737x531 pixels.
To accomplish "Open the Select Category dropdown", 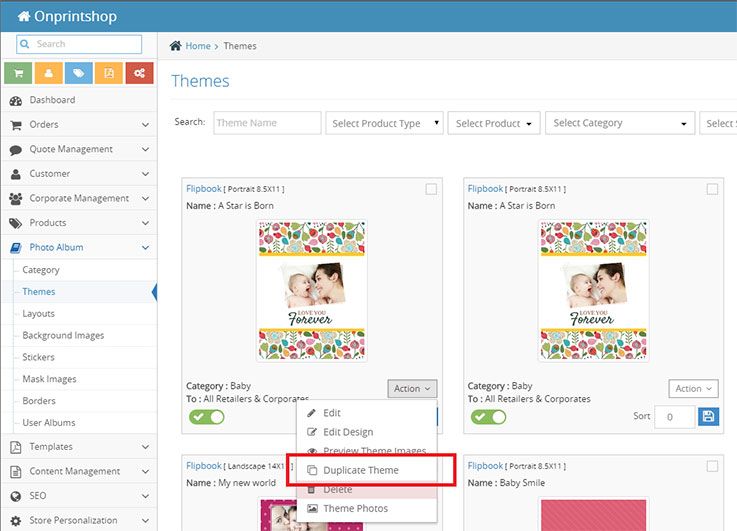I will [x=620, y=123].
